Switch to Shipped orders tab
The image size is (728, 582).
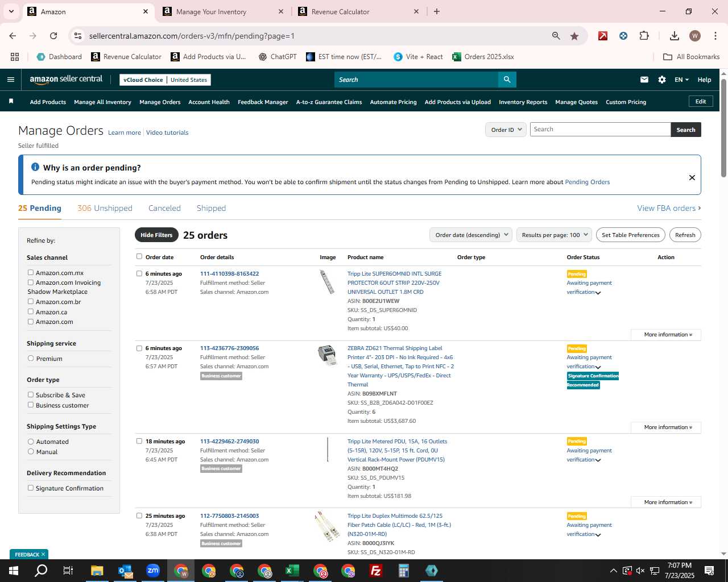coord(211,208)
